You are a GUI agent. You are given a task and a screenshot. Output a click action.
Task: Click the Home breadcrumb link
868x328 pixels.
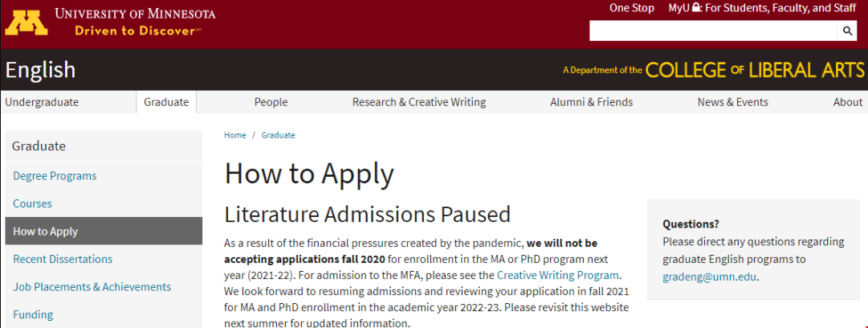point(234,135)
